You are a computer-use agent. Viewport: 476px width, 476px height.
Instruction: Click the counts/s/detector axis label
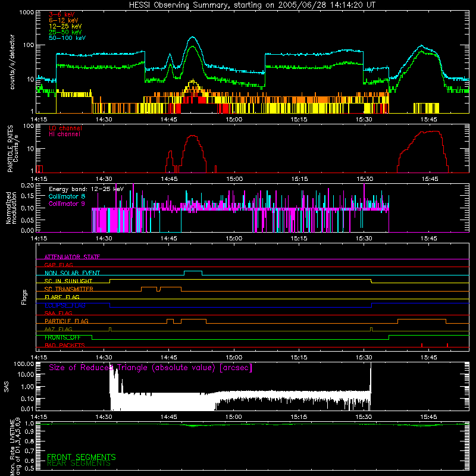coord(12,62)
